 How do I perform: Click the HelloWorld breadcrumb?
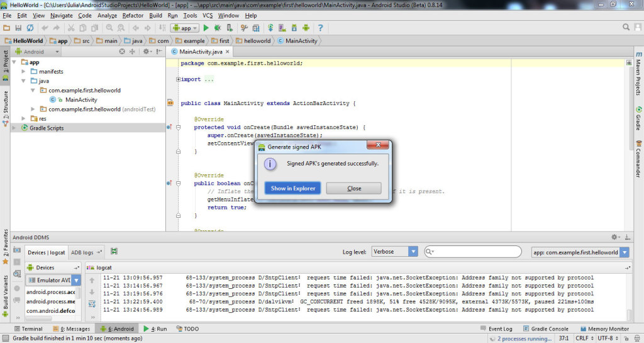24,41
